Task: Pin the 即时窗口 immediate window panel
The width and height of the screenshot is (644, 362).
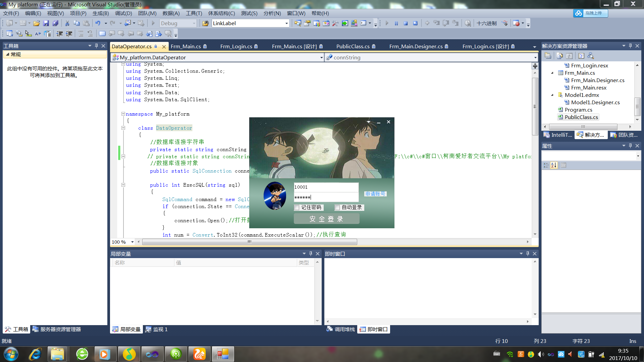Action: click(x=528, y=254)
